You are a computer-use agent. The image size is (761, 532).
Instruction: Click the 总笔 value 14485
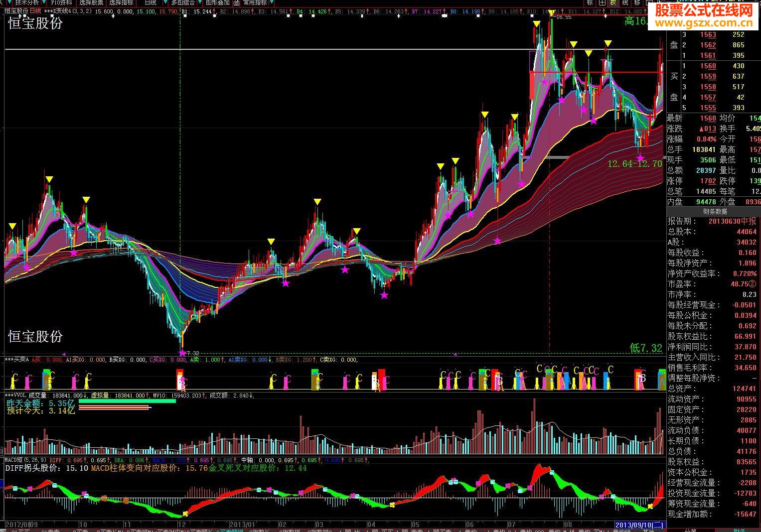pos(706,191)
